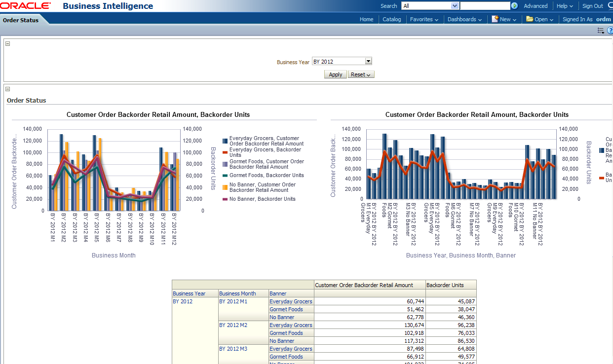
Task: Click Gormet Foods link in BY 2012 M1
Action: (x=286, y=309)
